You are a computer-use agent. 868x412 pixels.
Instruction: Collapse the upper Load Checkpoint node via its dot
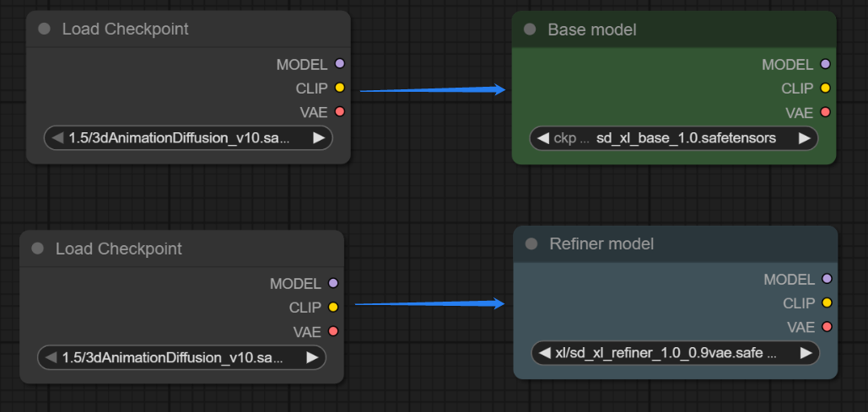pos(44,29)
